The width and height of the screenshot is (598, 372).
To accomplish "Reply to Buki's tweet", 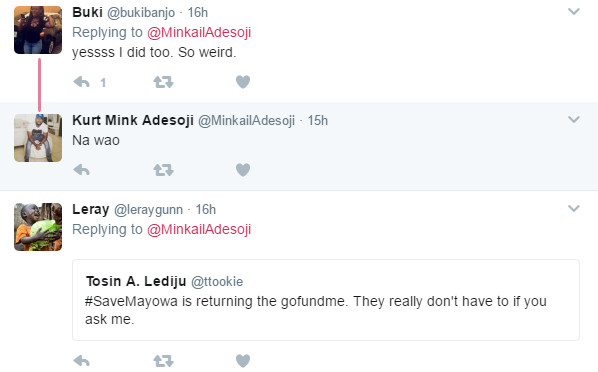I will click(x=81, y=82).
